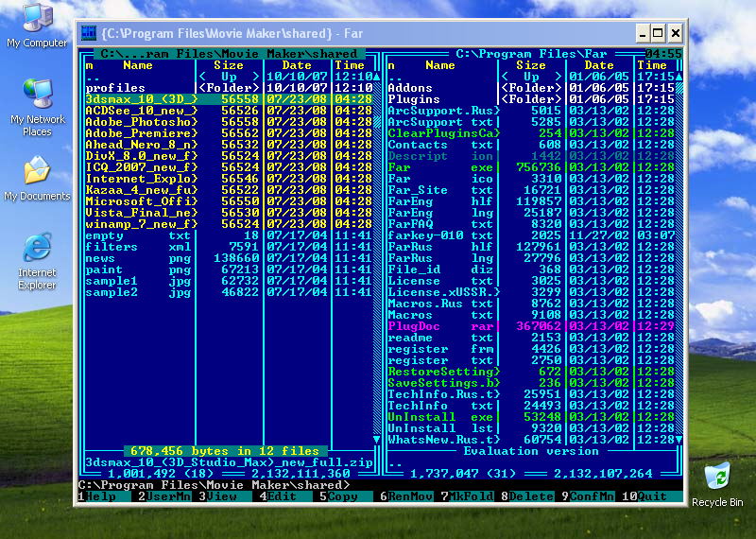
Task: Select the farkey-010 txt file
Action: tap(531, 235)
